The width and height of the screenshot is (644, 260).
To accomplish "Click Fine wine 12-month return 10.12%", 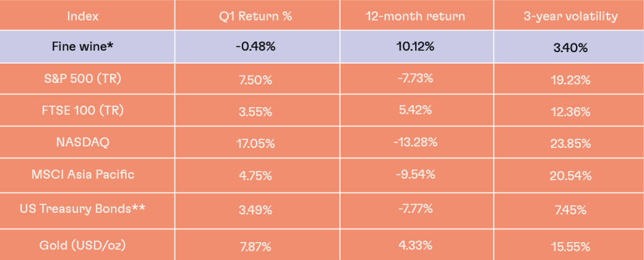I will click(x=415, y=46).
